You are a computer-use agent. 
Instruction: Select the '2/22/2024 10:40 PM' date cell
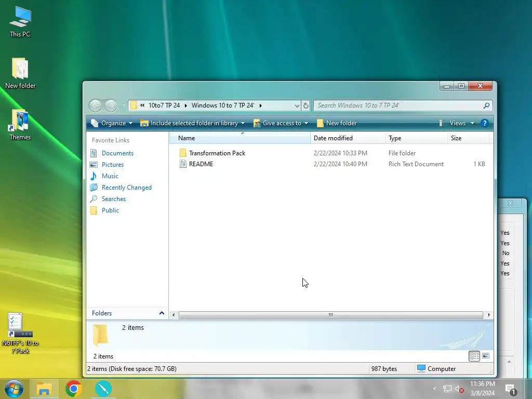tap(340, 164)
